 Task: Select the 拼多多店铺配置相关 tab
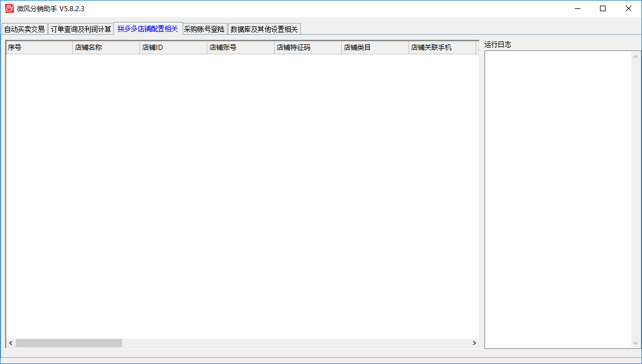tap(148, 29)
